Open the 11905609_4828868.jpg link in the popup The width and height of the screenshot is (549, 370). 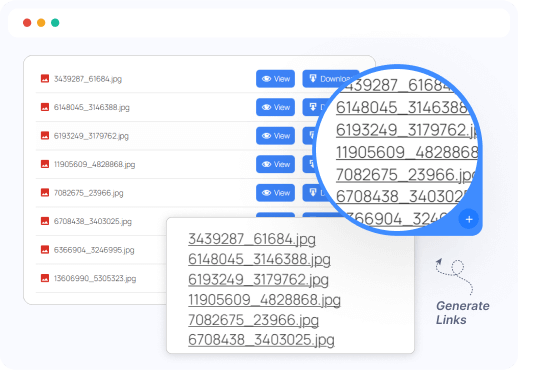[264, 300]
